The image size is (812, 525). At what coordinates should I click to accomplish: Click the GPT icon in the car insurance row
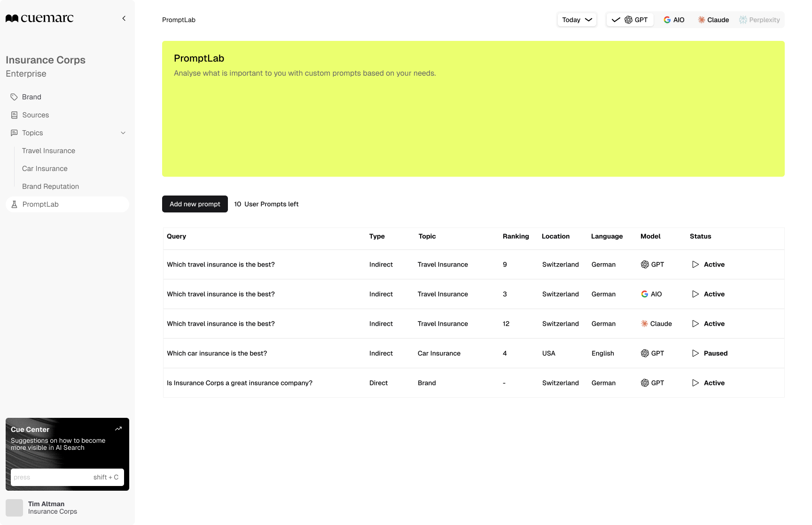coord(645,353)
